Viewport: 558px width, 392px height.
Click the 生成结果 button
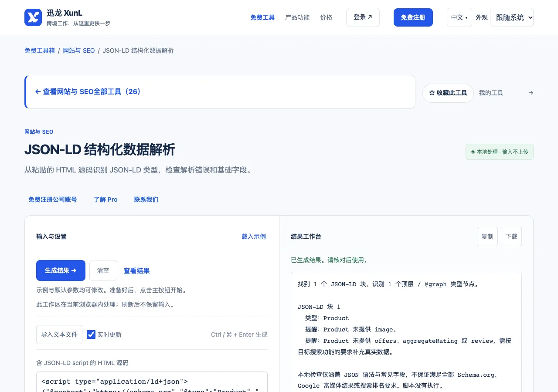[x=61, y=270]
